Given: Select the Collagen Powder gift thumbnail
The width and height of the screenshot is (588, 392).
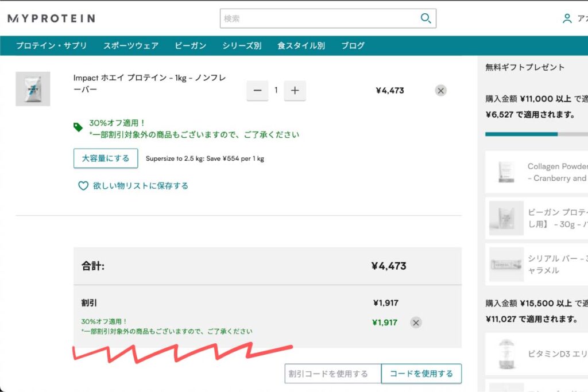Looking at the screenshot, I should pyautogui.click(x=506, y=172).
